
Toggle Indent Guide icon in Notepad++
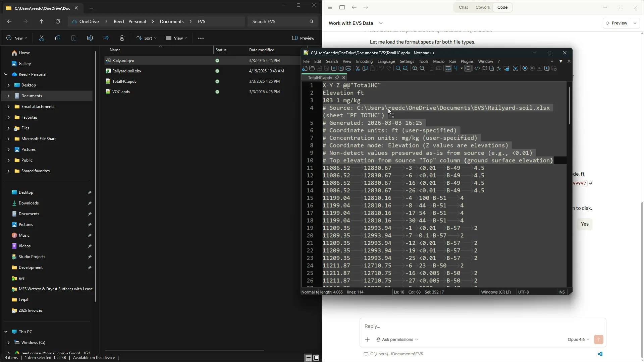click(468, 68)
